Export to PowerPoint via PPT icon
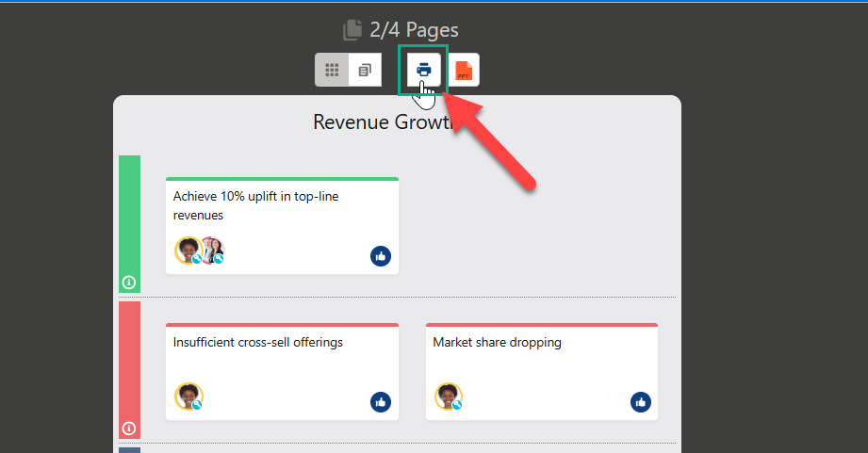Viewport: 868px width, 453px height. point(464,71)
